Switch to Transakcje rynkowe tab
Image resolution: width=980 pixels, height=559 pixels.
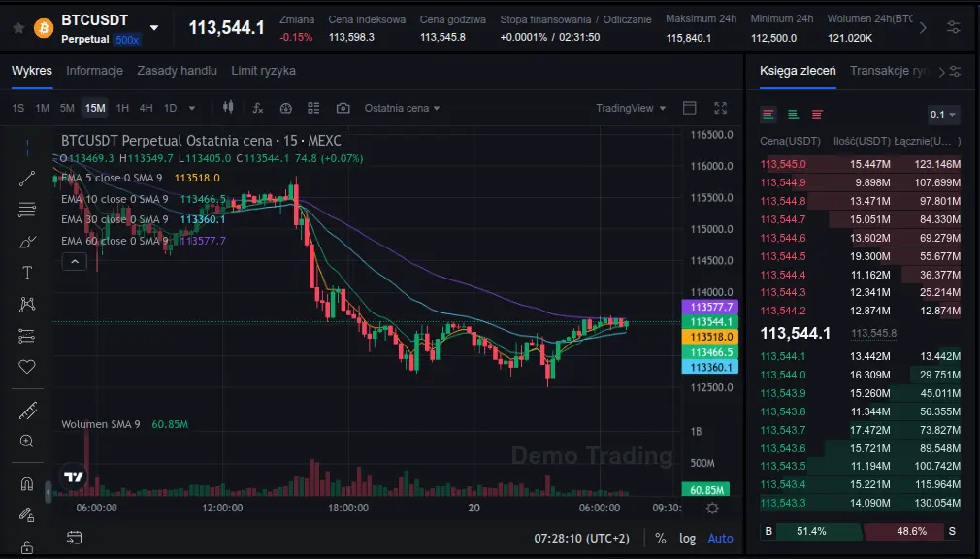pos(889,71)
